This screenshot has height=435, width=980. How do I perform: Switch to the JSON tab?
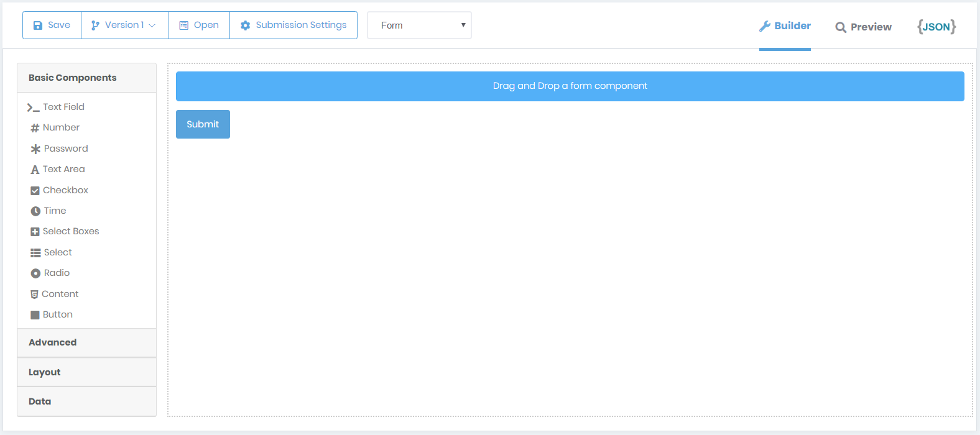coord(936,27)
